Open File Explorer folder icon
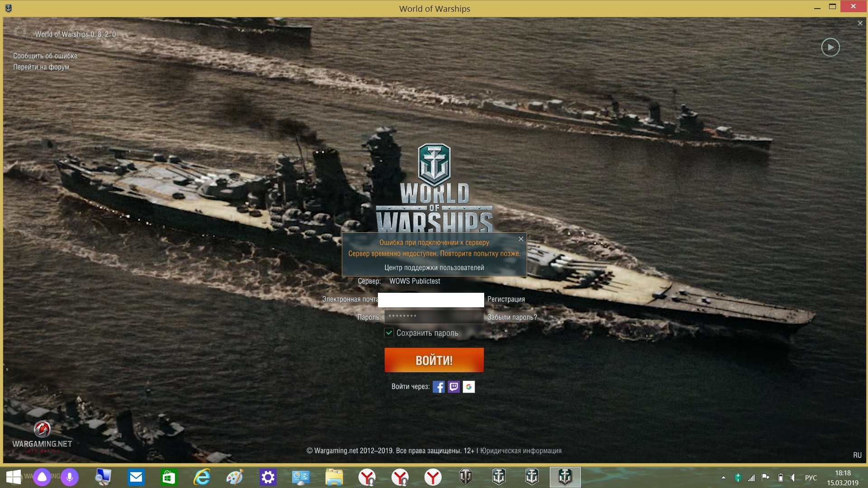Image resolution: width=868 pixels, height=488 pixels. pyautogui.click(x=334, y=477)
